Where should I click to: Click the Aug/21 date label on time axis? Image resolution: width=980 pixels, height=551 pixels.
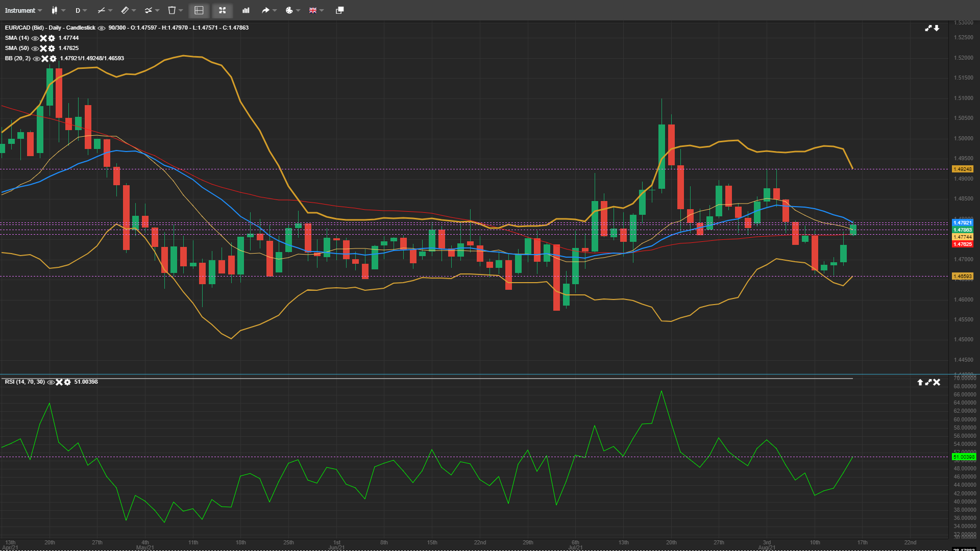coord(767,547)
